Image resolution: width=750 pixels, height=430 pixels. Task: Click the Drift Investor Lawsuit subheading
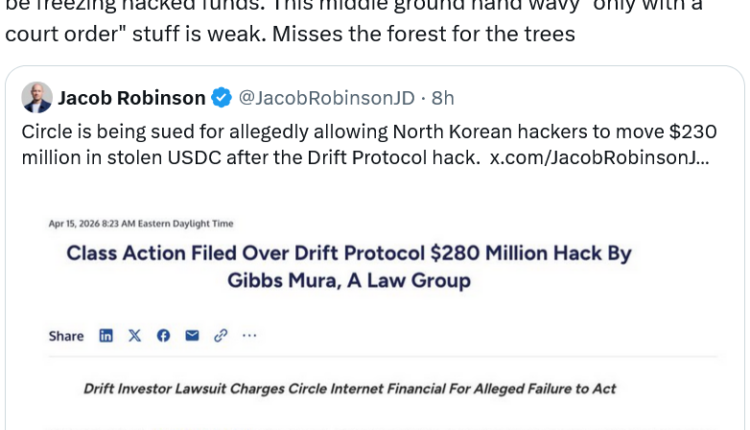349,389
